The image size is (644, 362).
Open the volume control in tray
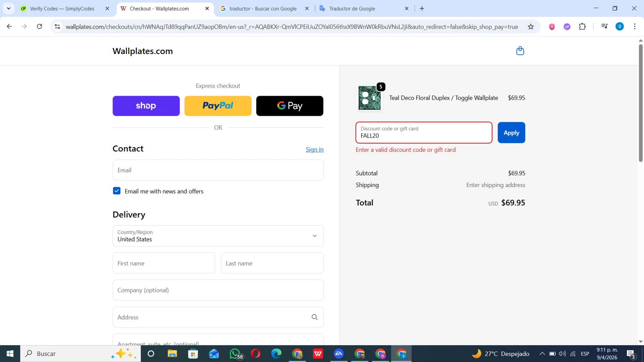562,354
